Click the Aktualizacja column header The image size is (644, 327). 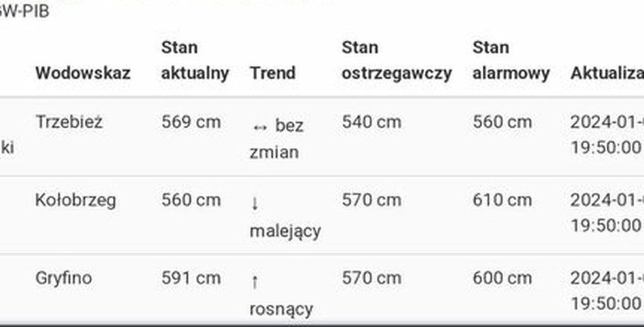point(607,73)
